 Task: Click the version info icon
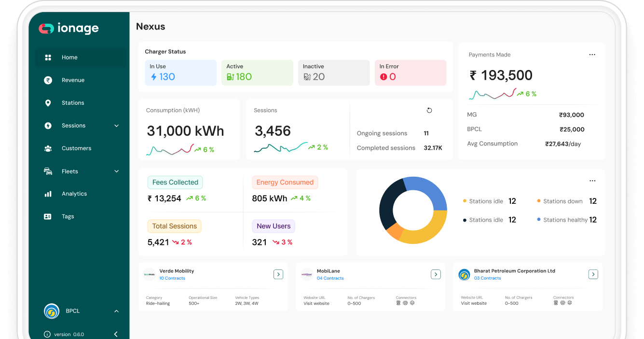pos(47,334)
